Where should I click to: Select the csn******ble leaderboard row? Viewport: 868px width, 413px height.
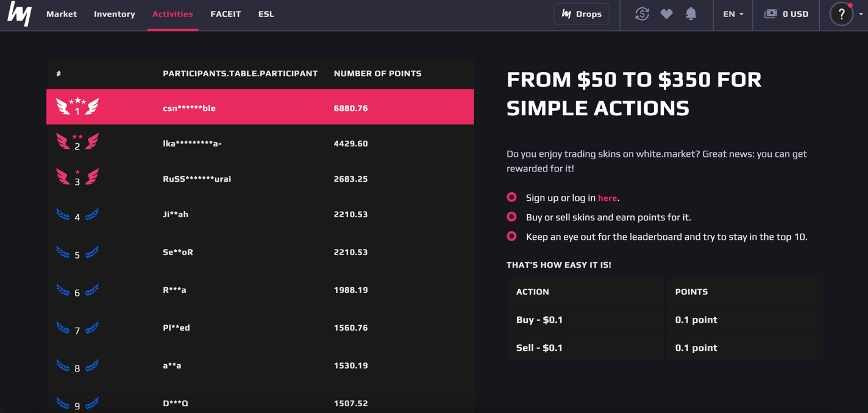click(260, 107)
